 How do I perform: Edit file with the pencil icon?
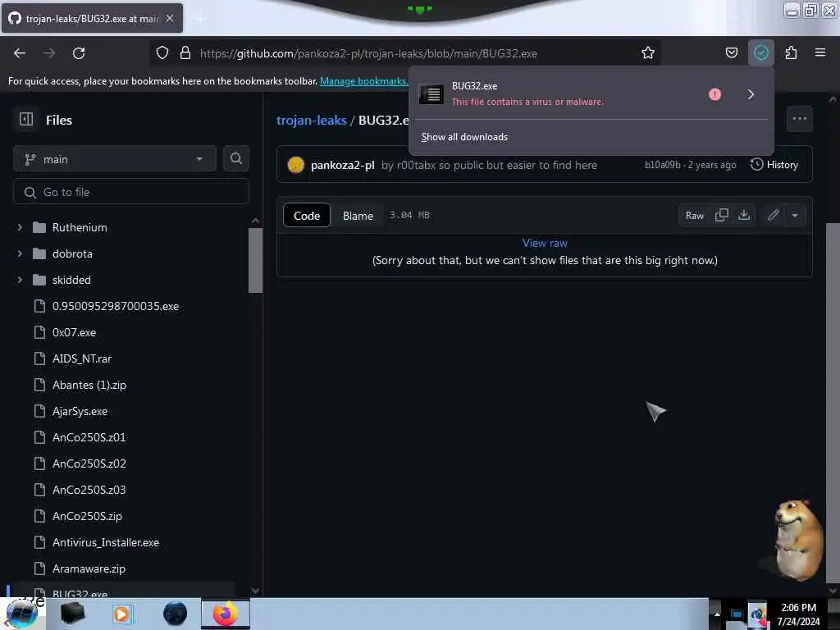pyautogui.click(x=773, y=215)
